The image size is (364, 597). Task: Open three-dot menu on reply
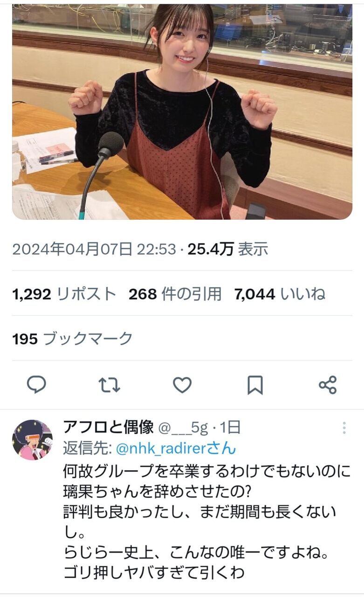tap(344, 428)
